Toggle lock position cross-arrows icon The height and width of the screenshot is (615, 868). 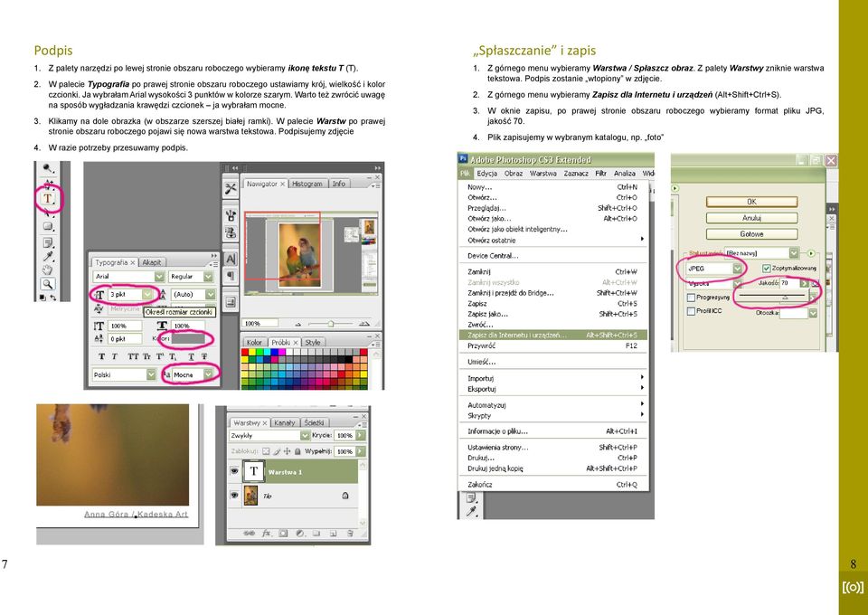[x=287, y=451]
